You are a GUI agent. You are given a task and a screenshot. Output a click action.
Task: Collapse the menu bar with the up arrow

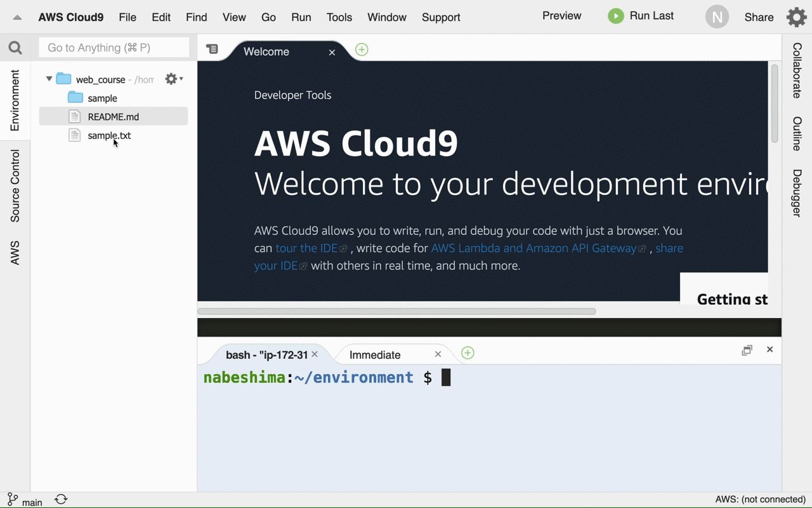coord(17,18)
